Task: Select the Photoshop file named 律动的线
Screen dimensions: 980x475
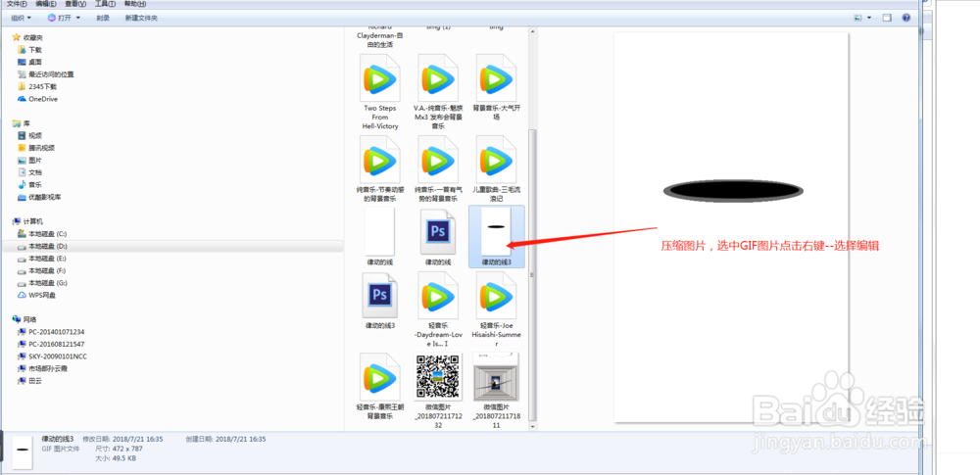Action: point(438,237)
